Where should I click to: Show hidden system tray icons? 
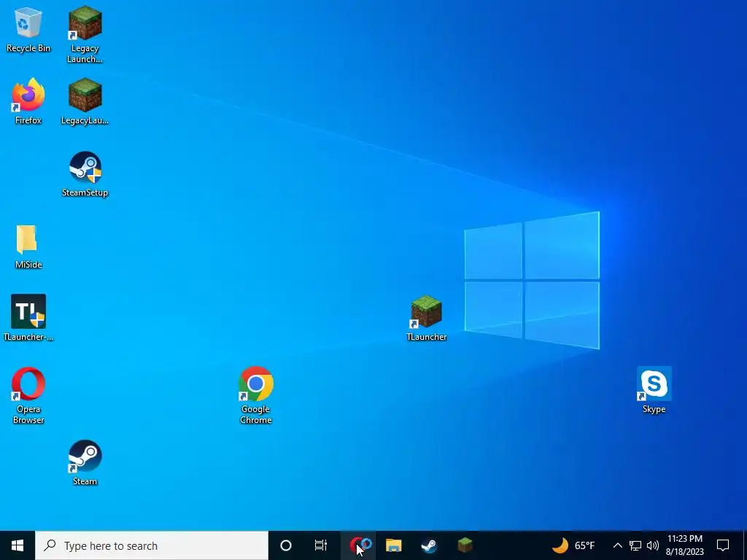tap(617, 545)
